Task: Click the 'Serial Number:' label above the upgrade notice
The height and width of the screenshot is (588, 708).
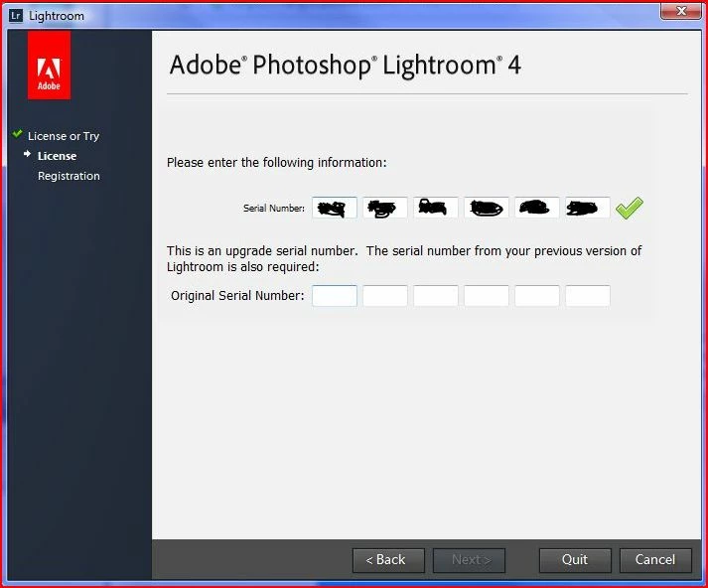Action: pyautogui.click(x=274, y=209)
